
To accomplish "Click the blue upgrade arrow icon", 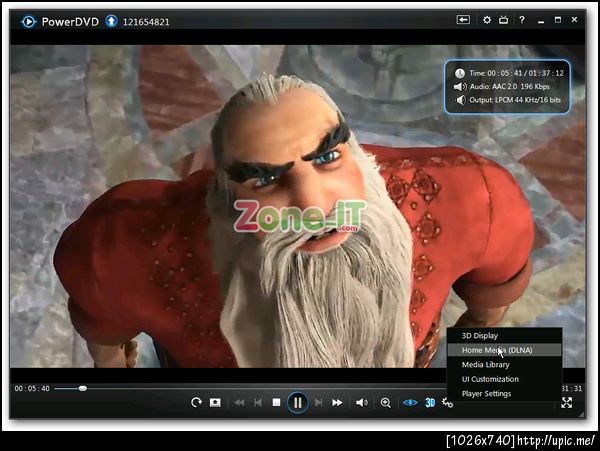I will [x=111, y=21].
